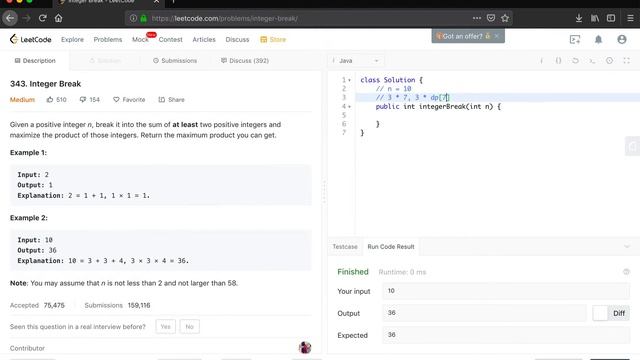Image resolution: width=640 pixels, height=360 pixels.
Task: Open the Discuss (392) tab
Action: point(245,60)
